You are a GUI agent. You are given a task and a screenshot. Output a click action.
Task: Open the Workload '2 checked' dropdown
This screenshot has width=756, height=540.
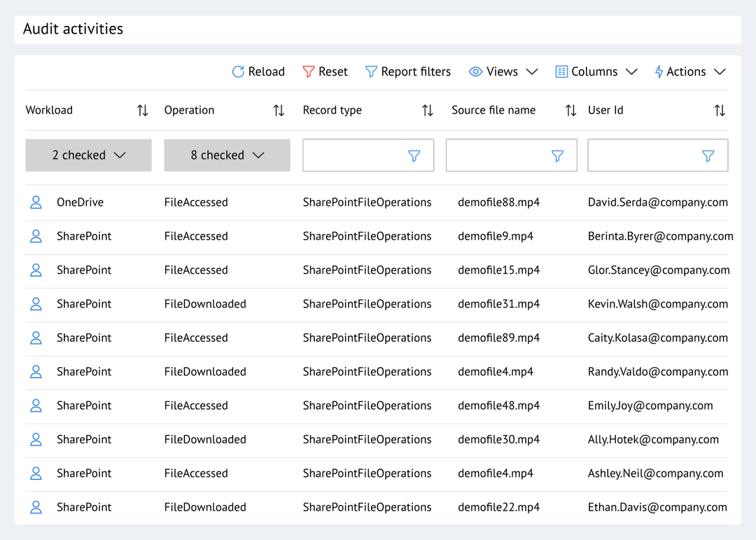(x=88, y=155)
